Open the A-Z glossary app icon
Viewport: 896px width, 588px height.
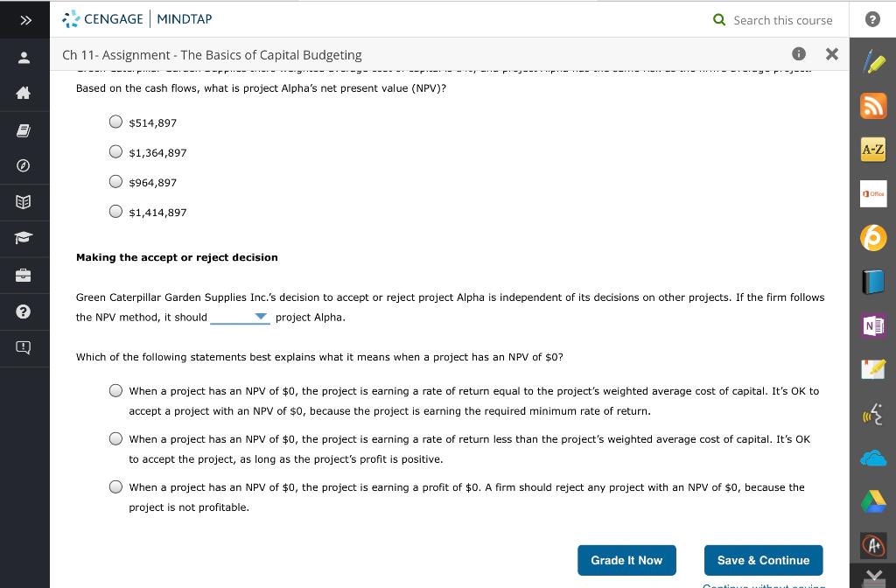click(x=872, y=149)
